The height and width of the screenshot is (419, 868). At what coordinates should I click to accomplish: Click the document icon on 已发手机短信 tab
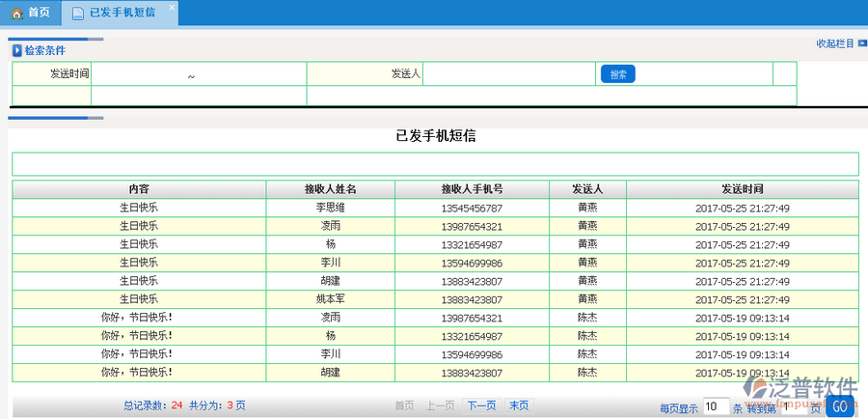coord(77,13)
